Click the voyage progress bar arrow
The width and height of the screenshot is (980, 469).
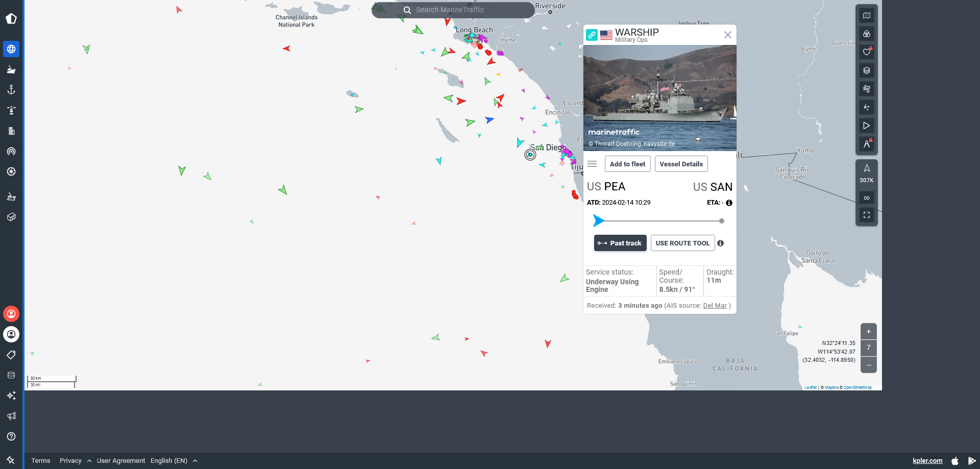[599, 220]
